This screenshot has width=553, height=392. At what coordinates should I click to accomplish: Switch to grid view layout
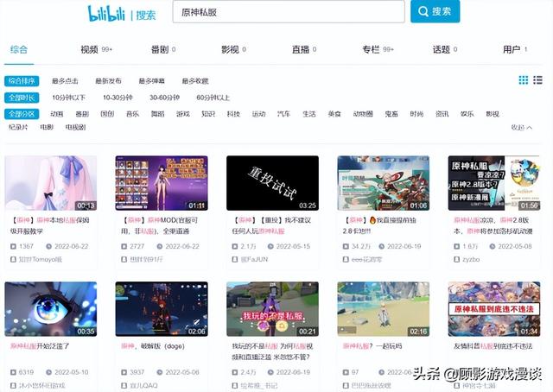coord(524,80)
